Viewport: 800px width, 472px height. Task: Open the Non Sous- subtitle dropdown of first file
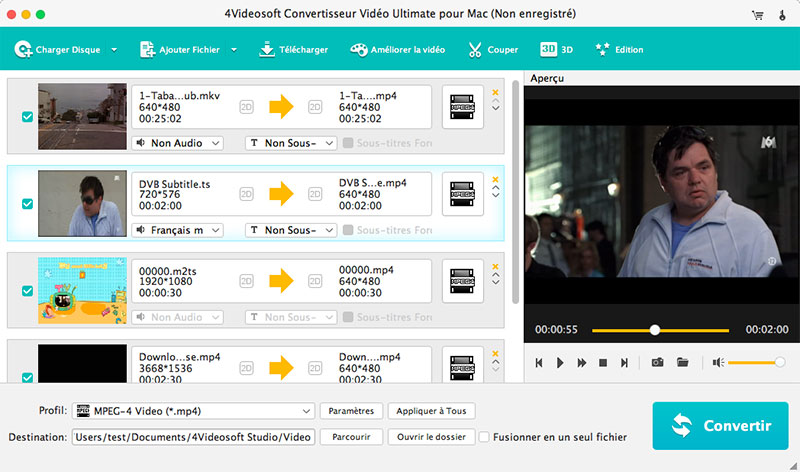coord(290,143)
